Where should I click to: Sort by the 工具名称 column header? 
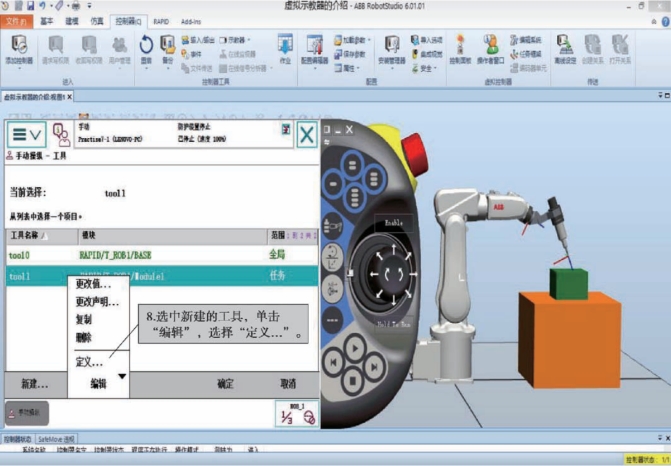click(42, 236)
